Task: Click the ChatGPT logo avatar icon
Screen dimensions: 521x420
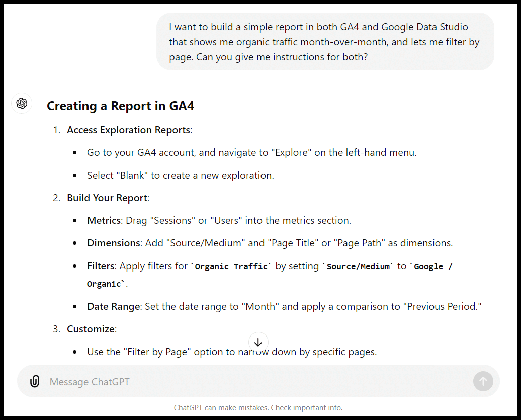Action: (22, 103)
